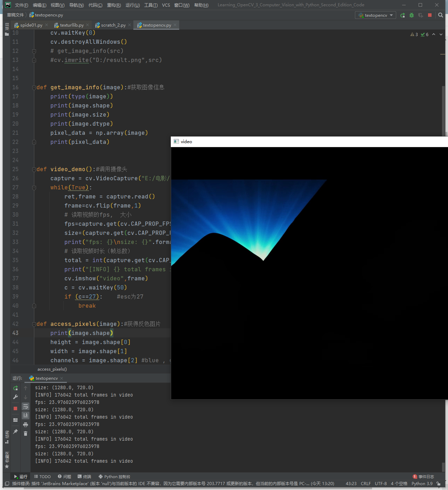Click the red event log badge
448x490 pixels.
tap(415, 477)
